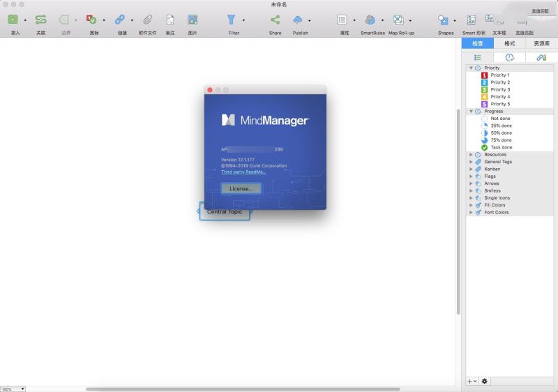
Task: Expand the Flags group
Action: click(x=471, y=176)
